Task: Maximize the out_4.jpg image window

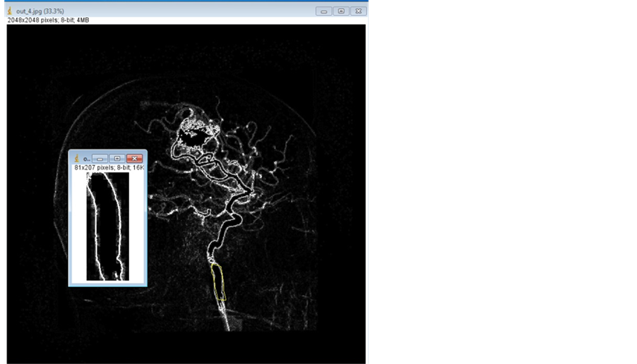Action: point(341,11)
